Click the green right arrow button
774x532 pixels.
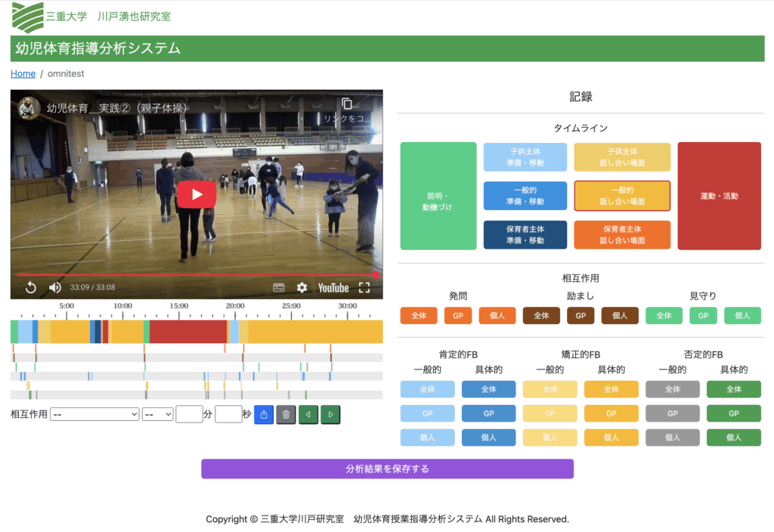pyautogui.click(x=330, y=414)
